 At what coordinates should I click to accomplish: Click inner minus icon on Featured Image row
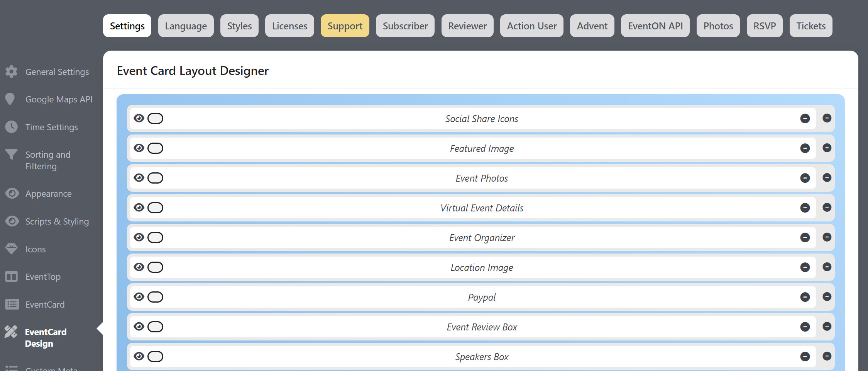(805, 148)
